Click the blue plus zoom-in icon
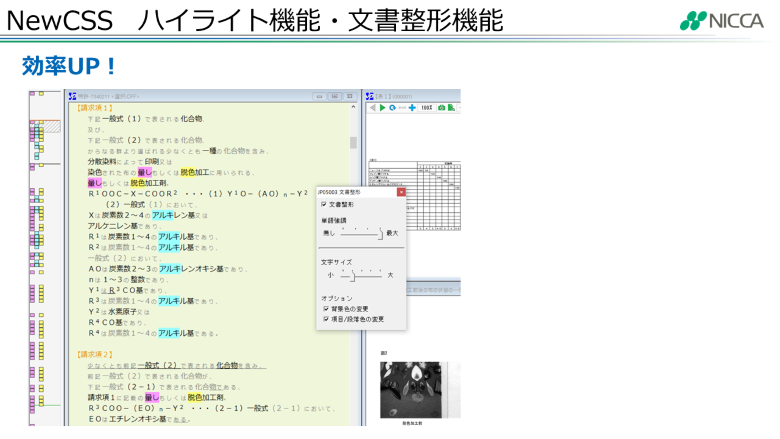The width and height of the screenshot is (780, 439). [412, 107]
